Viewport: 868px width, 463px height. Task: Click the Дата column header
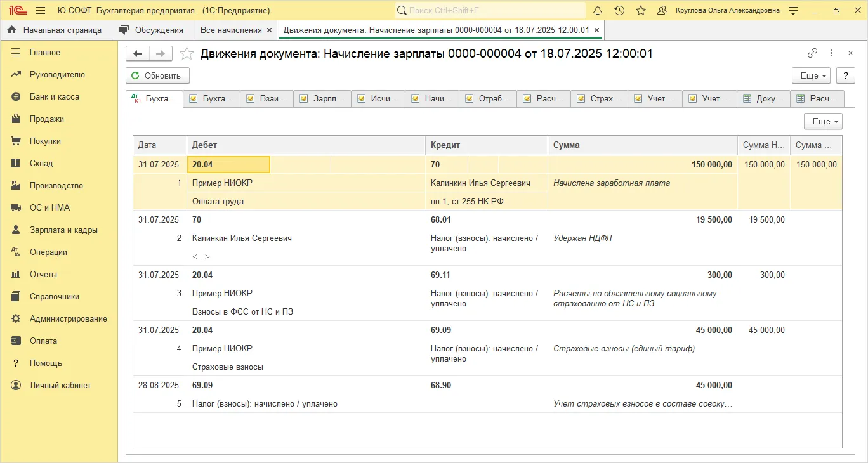point(160,145)
